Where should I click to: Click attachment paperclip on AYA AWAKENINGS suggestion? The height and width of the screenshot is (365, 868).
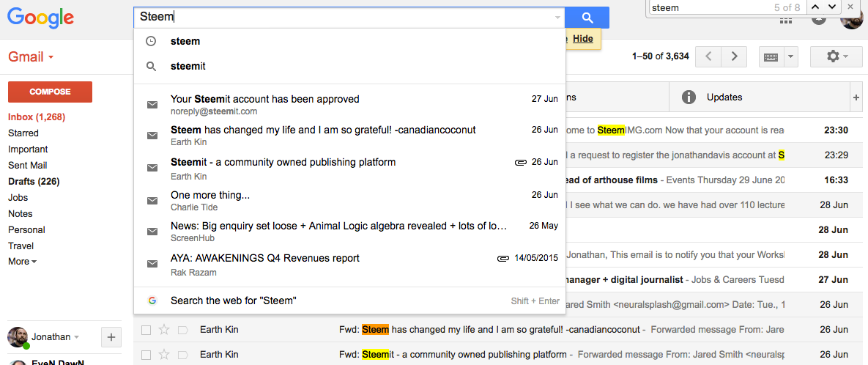click(502, 258)
